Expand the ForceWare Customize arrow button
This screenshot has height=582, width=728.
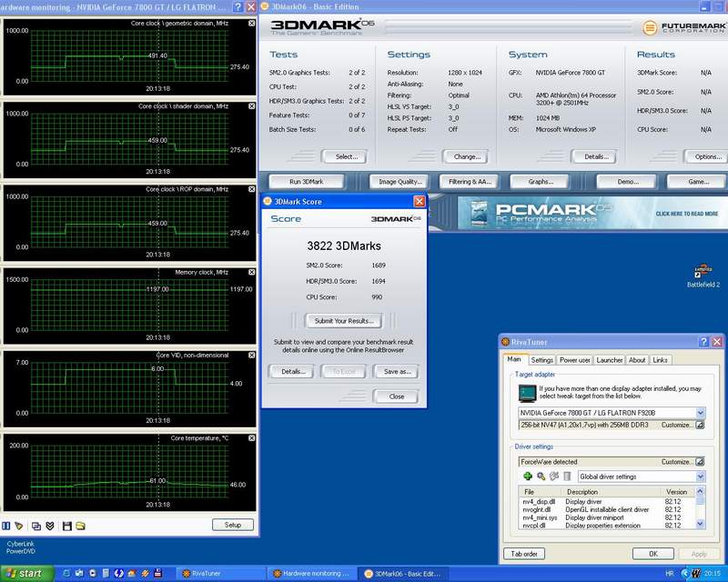(x=700, y=462)
